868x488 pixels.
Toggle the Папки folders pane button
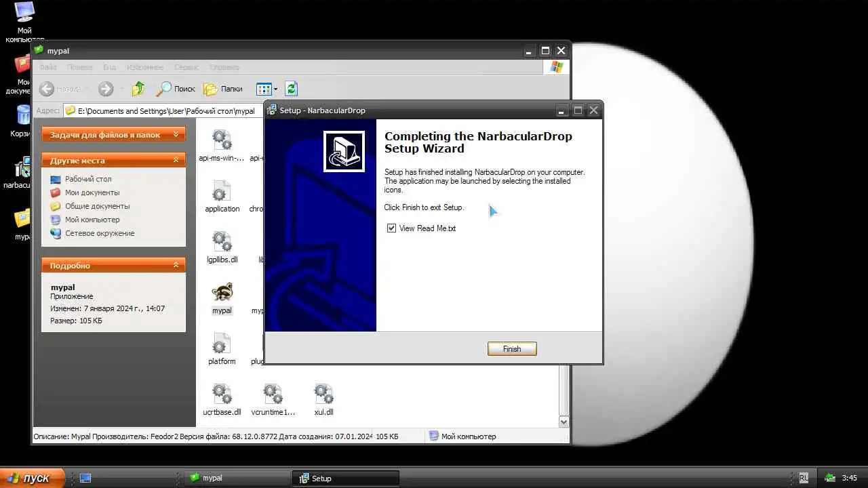(x=223, y=89)
